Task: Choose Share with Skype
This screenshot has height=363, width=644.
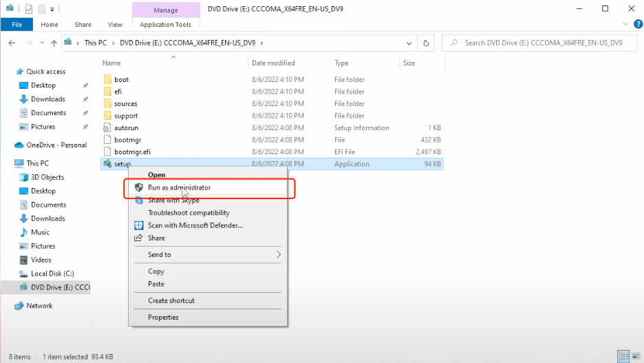Action: [x=173, y=200]
